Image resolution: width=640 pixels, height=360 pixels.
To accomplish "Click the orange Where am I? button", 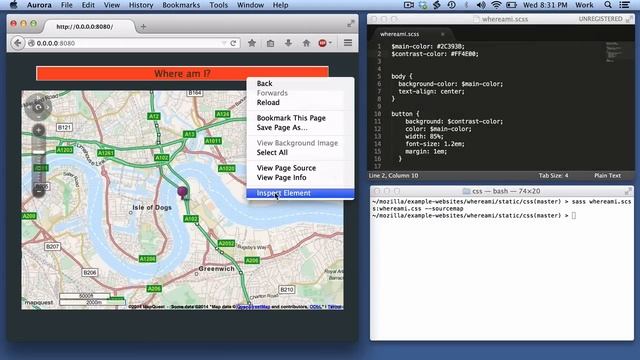I will pos(182,73).
